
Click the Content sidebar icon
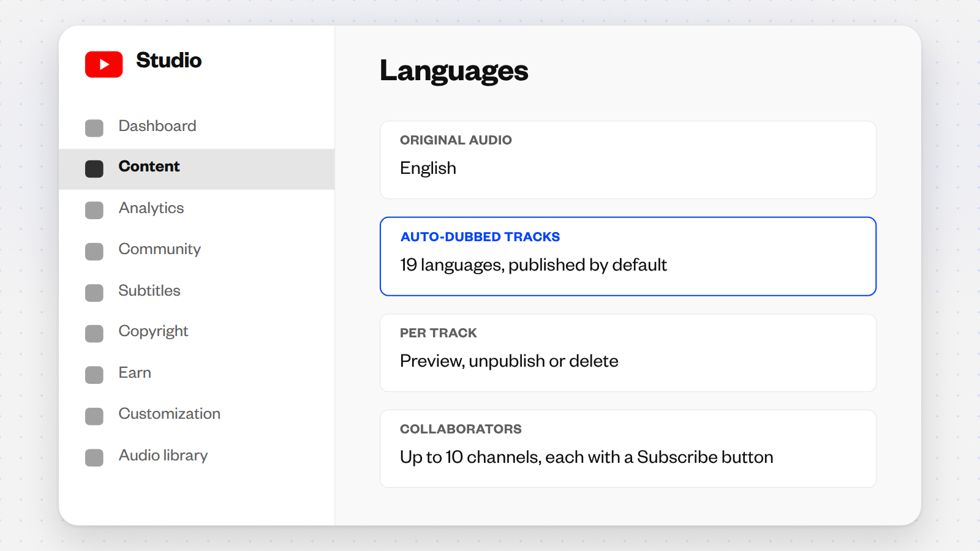tap(94, 169)
